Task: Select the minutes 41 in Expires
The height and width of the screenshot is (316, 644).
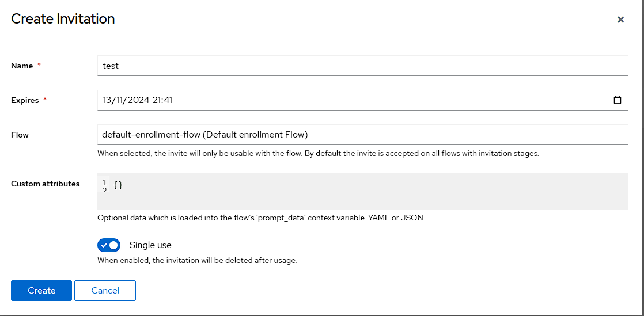Action: point(168,100)
